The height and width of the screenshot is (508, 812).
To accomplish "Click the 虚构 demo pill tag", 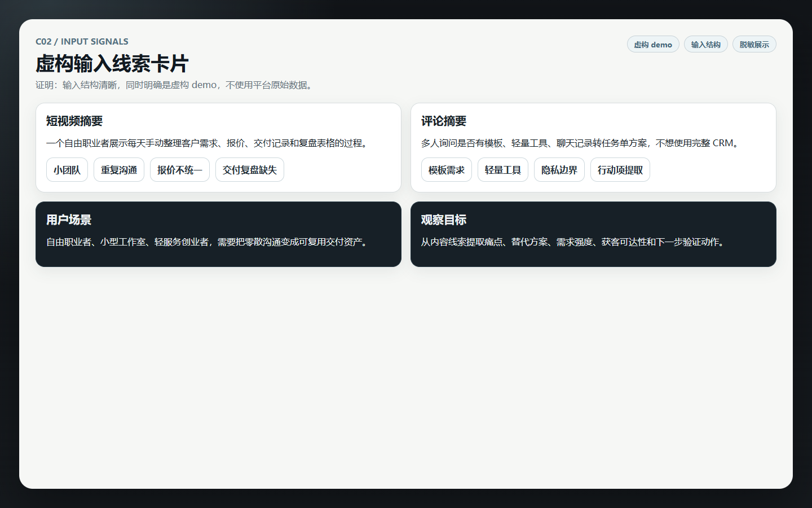I will click(653, 45).
